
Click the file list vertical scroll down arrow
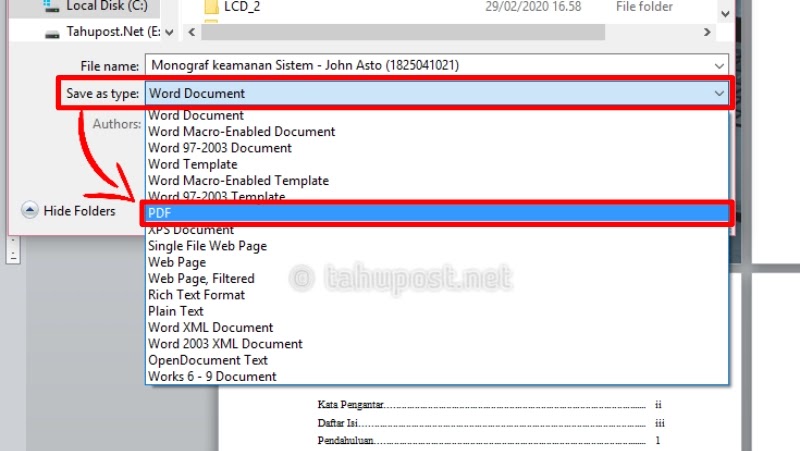tap(726, 14)
